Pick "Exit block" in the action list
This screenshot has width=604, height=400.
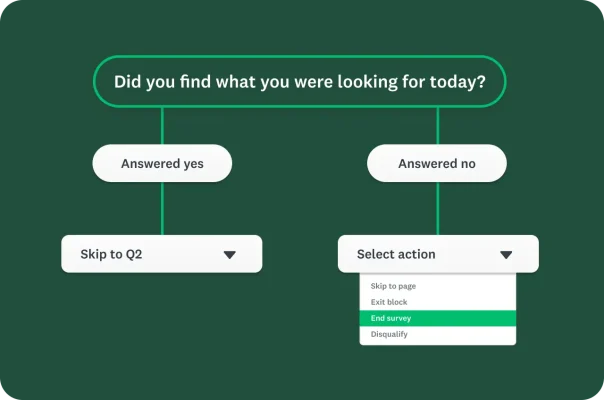click(389, 302)
